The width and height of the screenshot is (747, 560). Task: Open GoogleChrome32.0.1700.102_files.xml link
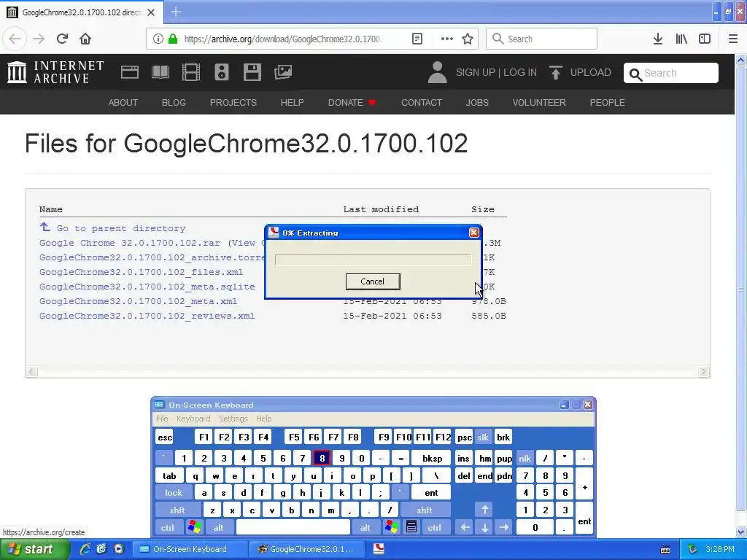point(141,272)
